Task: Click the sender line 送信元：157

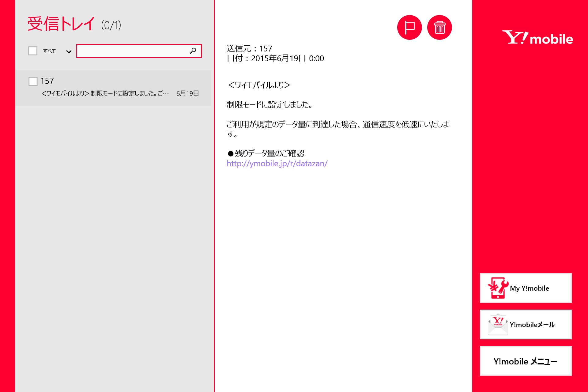Action: (x=249, y=49)
